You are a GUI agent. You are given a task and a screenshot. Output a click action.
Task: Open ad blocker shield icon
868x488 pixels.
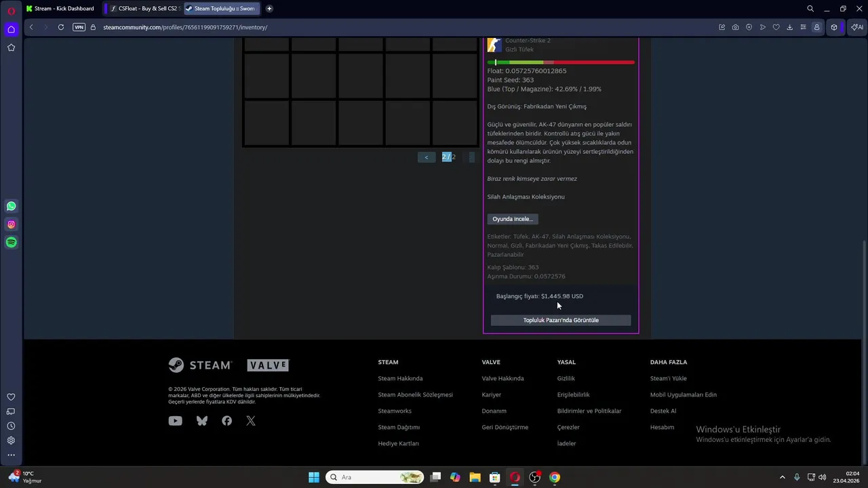point(749,27)
